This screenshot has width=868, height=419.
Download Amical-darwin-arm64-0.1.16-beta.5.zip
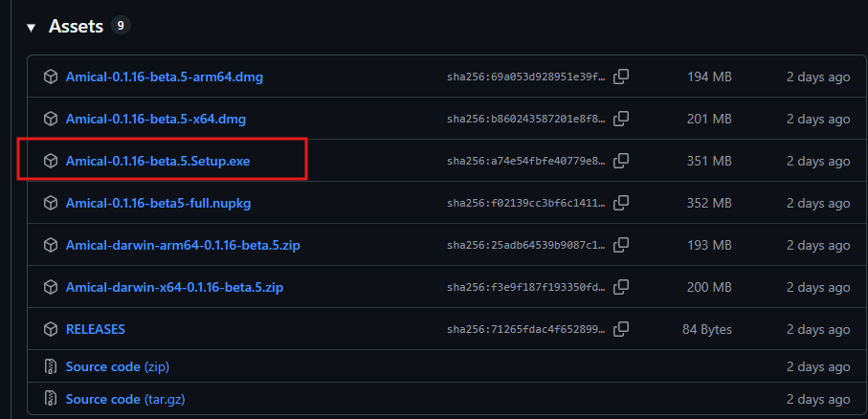coord(183,245)
